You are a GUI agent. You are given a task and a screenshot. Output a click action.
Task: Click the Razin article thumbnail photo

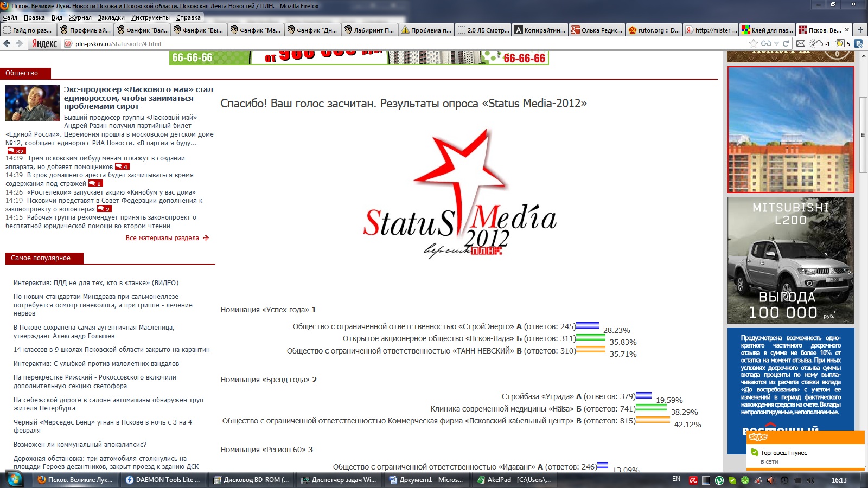point(33,103)
